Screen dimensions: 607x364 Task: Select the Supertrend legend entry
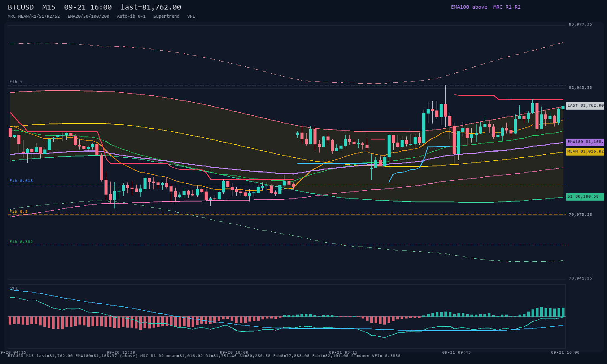point(166,16)
